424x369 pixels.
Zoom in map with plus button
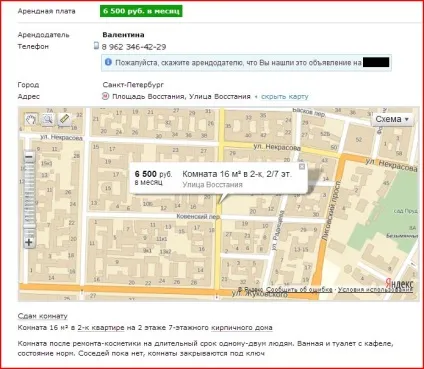(x=29, y=242)
